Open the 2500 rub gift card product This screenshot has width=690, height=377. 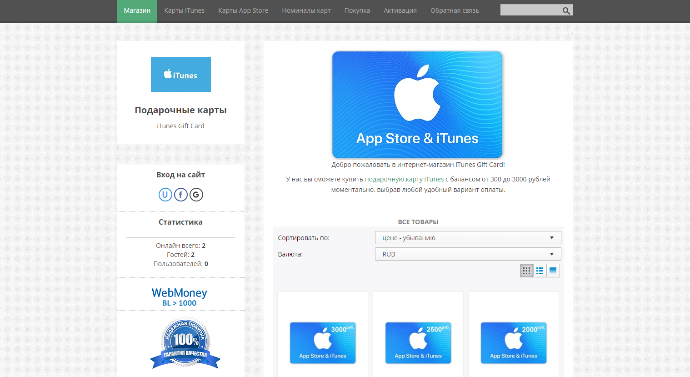tap(418, 343)
